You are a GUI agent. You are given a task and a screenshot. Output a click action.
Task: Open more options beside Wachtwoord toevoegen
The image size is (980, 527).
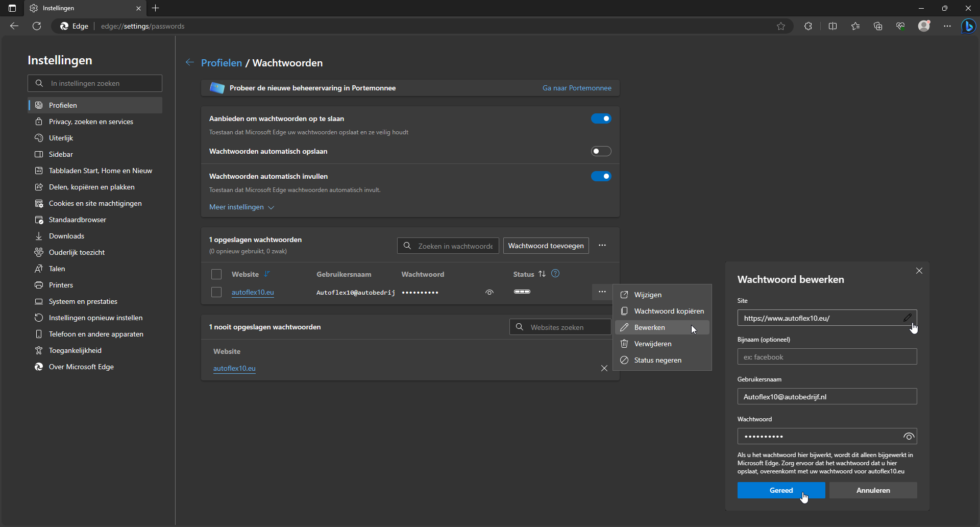(602, 246)
